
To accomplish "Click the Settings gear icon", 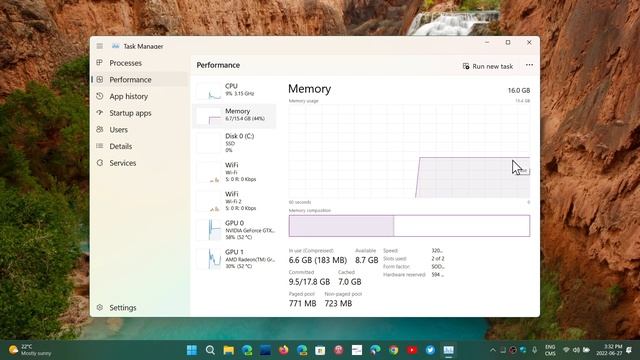I will click(x=100, y=307).
